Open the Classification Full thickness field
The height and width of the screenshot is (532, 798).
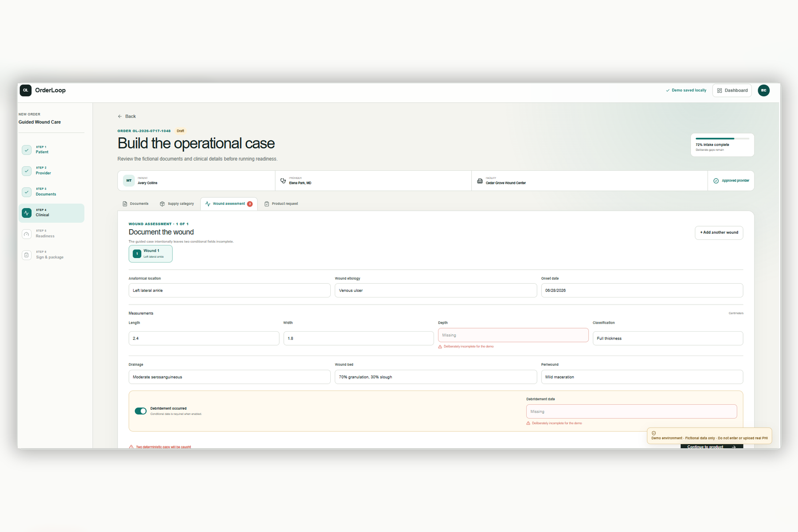pos(668,338)
